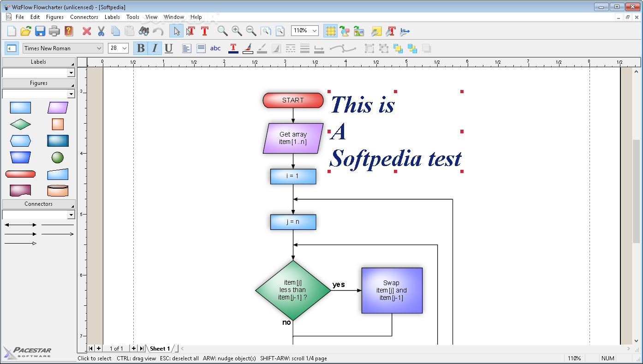Open help with the question mark book icon

coord(69,31)
